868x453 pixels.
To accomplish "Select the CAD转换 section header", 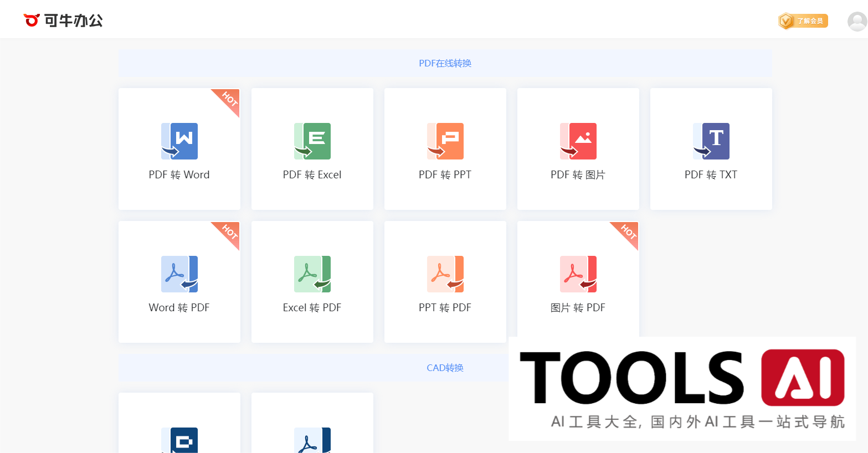I will pyautogui.click(x=445, y=368).
